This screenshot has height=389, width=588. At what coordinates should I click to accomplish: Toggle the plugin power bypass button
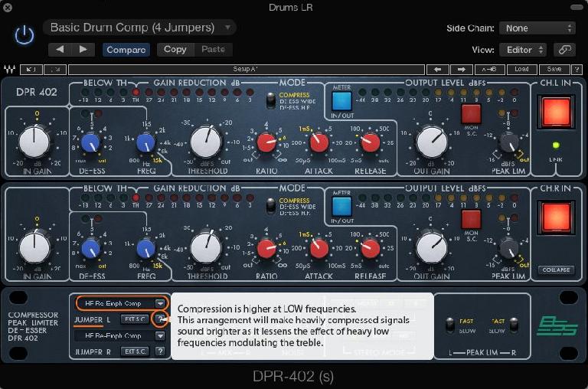point(24,35)
